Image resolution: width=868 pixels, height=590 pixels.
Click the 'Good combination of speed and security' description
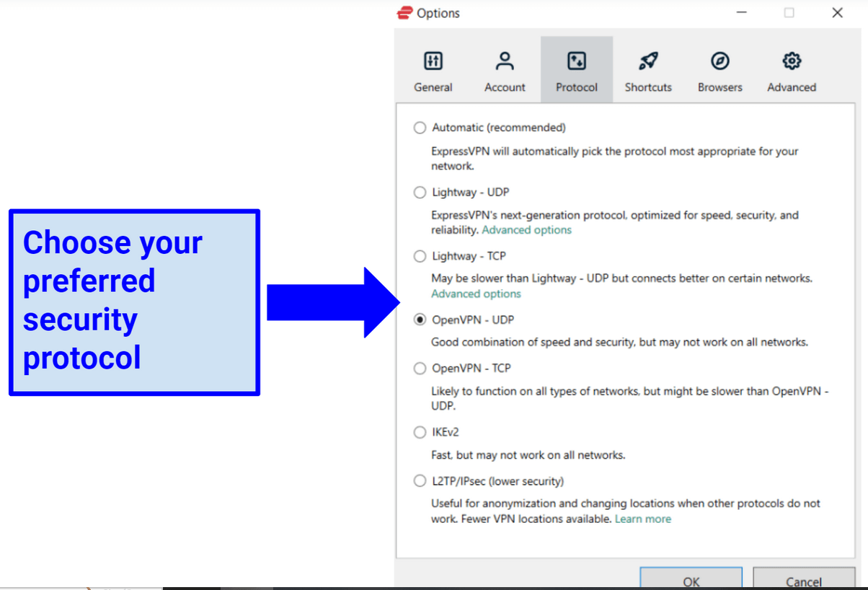coord(619,343)
